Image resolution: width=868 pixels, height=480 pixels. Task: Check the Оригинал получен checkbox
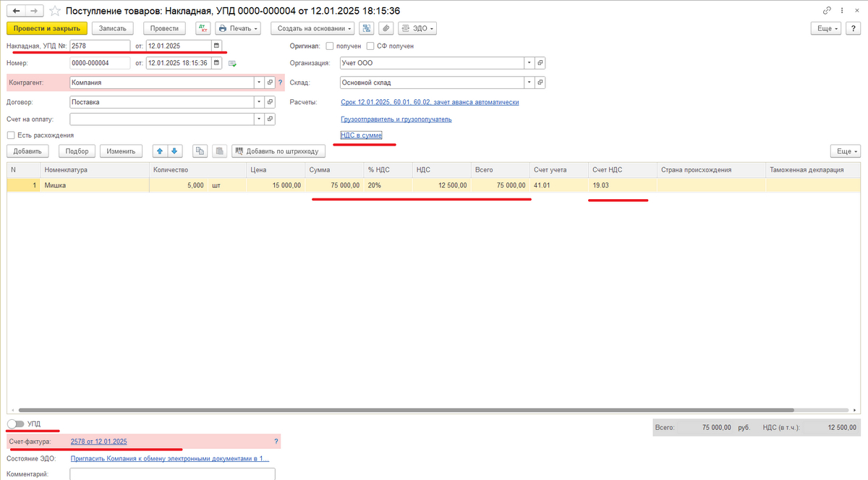coord(330,46)
